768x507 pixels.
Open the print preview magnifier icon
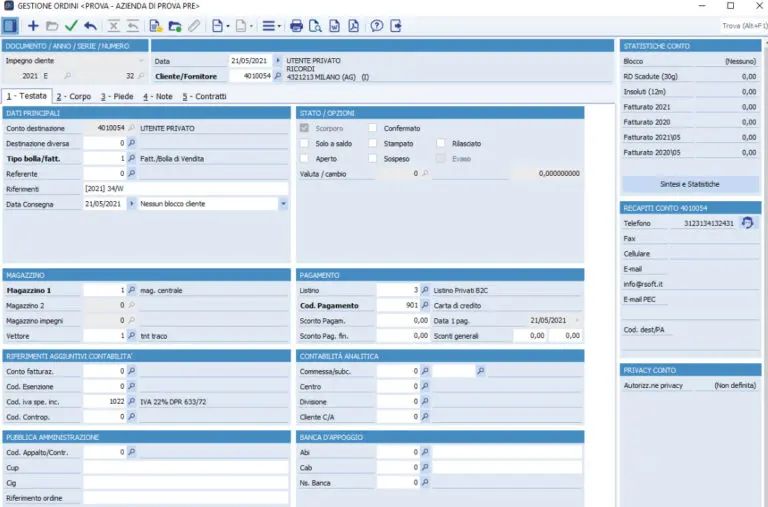click(315, 26)
